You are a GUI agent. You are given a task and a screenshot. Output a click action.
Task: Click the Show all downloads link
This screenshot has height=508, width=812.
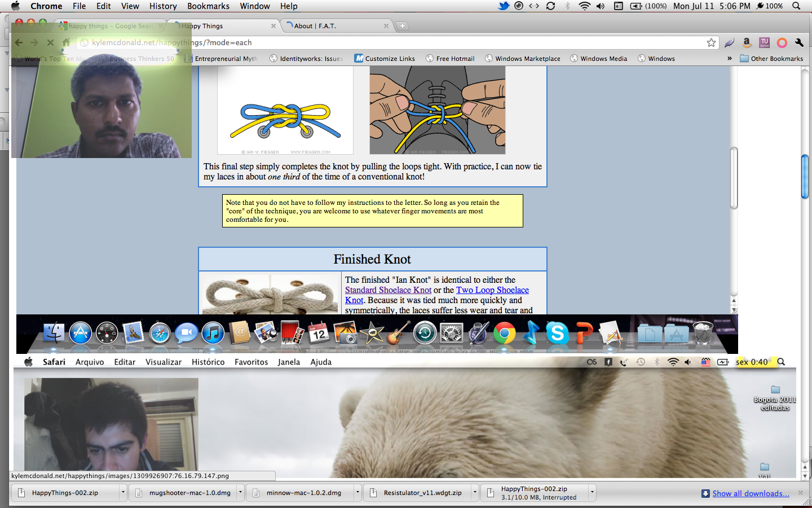tap(751, 493)
